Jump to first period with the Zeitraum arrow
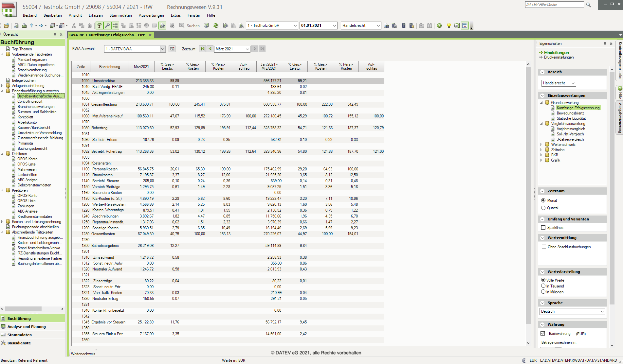The width and height of the screenshot is (623, 364). point(202,49)
